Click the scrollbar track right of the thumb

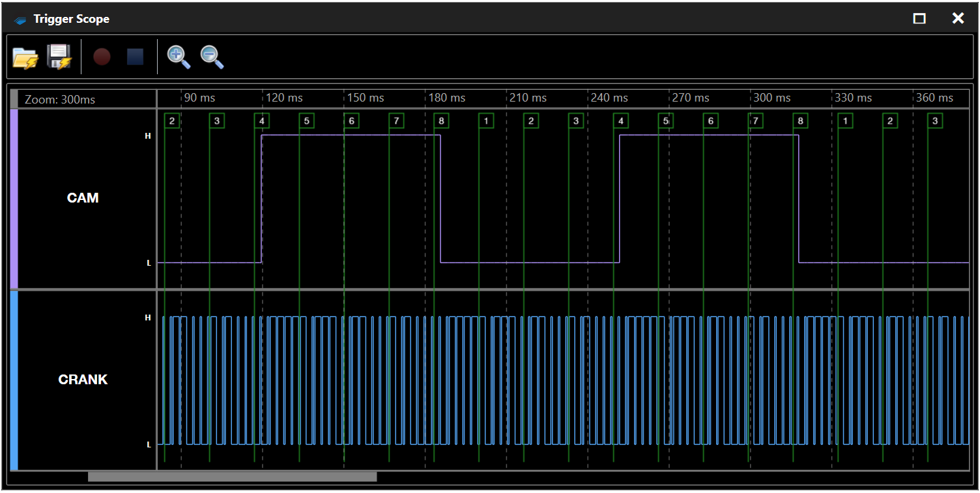(x=652, y=477)
